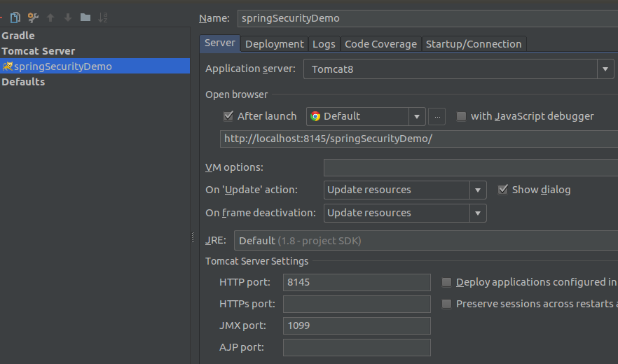Toggle the Show dialog checkbox
The image size is (618, 364).
[503, 190]
